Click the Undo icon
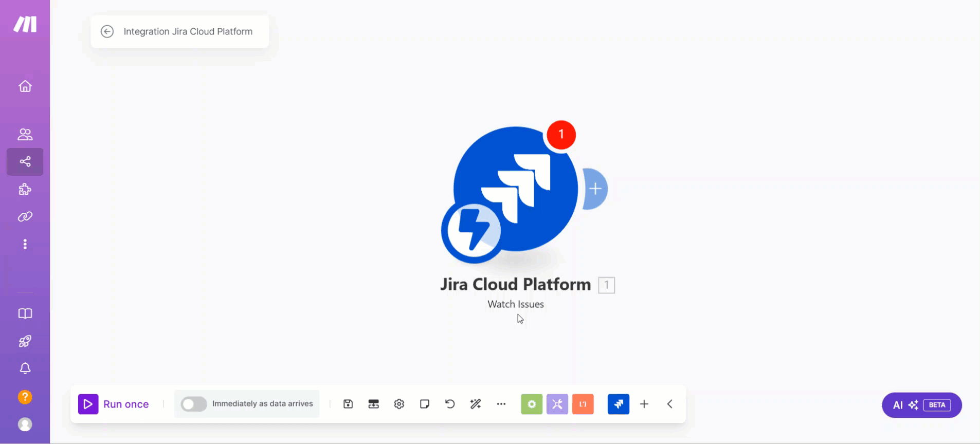 [450, 404]
